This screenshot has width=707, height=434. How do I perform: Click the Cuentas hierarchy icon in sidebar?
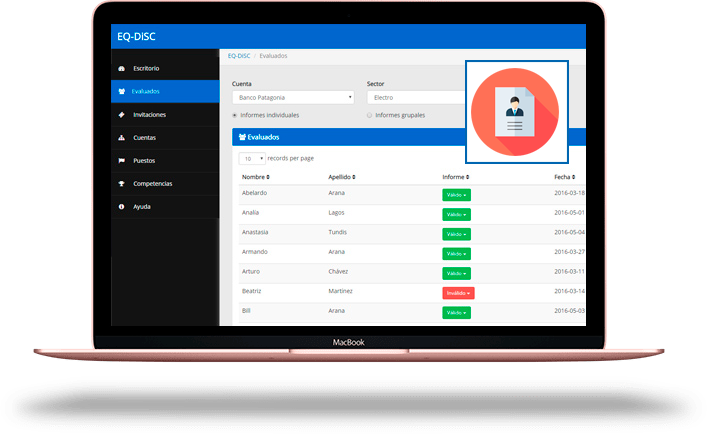(122, 137)
